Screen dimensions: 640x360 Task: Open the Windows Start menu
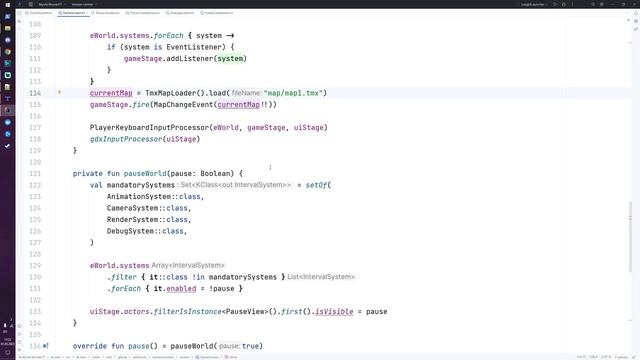click(7, 4)
